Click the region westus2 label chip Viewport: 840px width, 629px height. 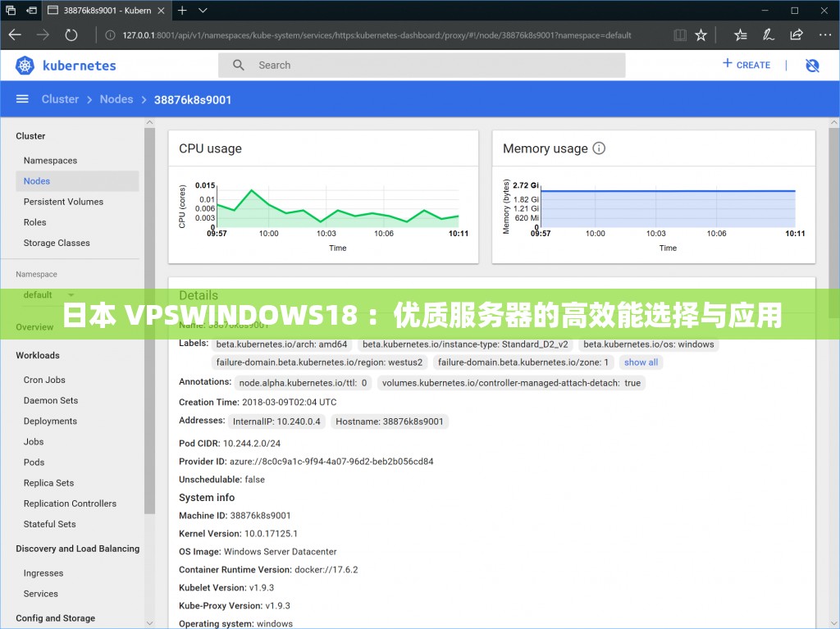pos(319,362)
